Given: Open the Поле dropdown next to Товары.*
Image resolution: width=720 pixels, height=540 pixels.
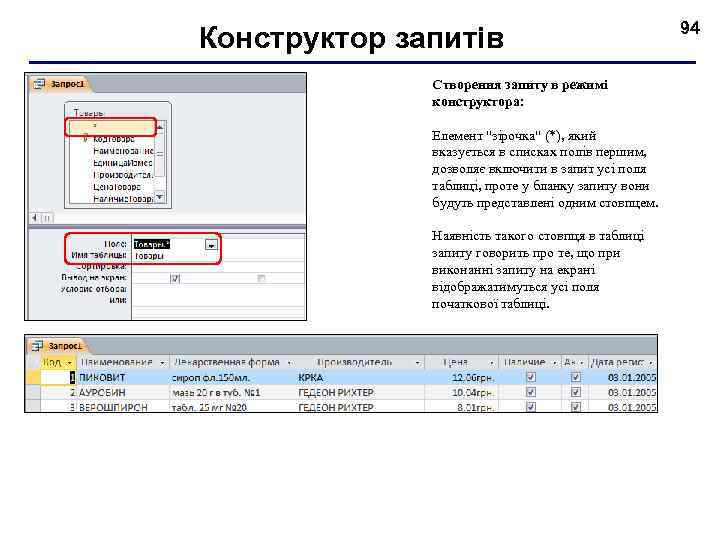Looking at the screenshot, I should point(211,245).
